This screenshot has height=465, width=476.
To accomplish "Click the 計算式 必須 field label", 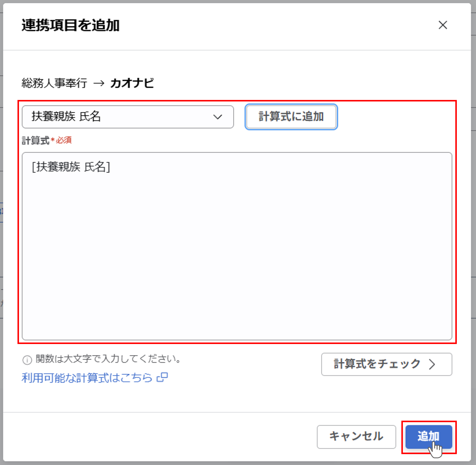I will (x=47, y=140).
